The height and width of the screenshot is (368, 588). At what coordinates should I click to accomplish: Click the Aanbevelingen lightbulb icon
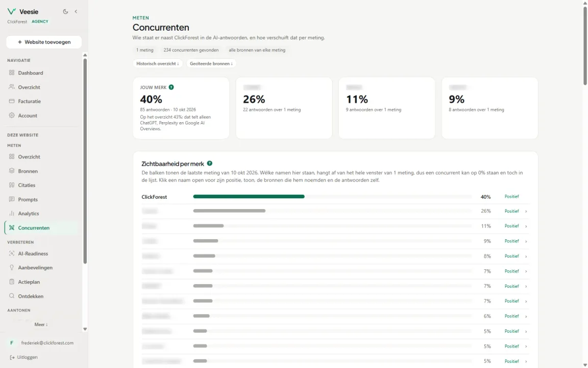(x=12, y=267)
